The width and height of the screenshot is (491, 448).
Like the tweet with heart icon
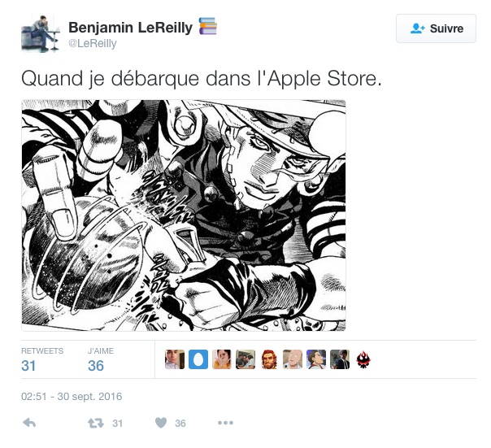coord(161,423)
